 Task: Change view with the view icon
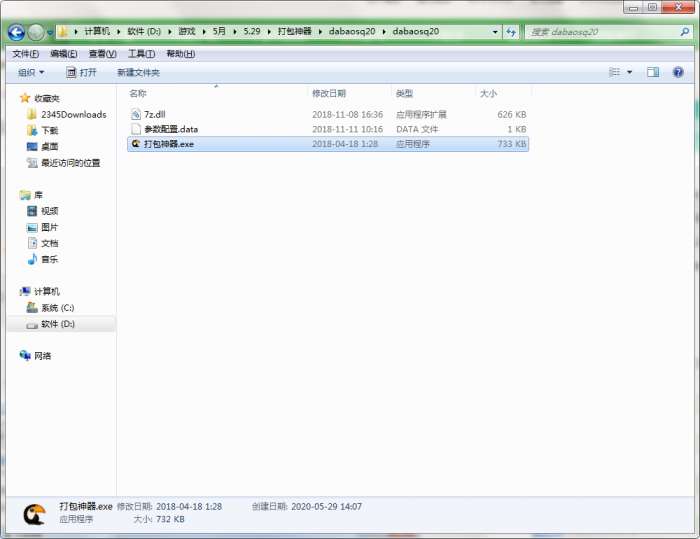click(x=615, y=72)
